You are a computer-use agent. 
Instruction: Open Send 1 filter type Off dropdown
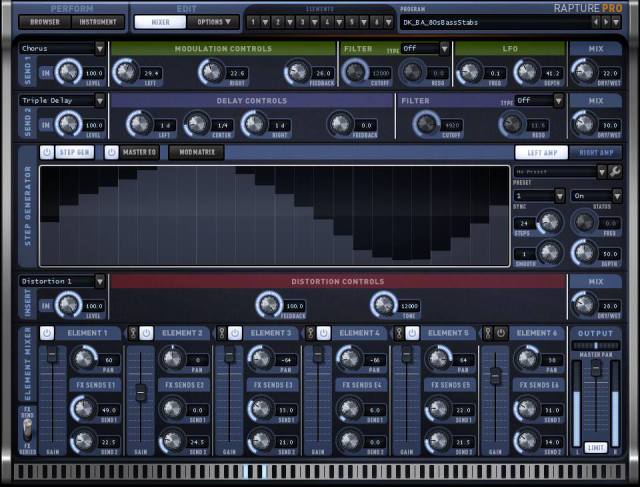click(x=444, y=49)
